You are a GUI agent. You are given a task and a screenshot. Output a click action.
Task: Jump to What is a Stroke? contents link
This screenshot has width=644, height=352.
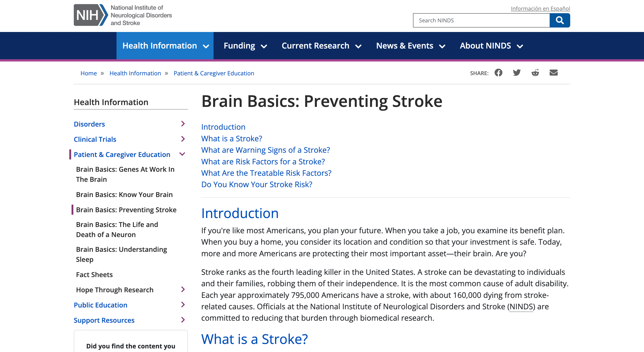[232, 138]
